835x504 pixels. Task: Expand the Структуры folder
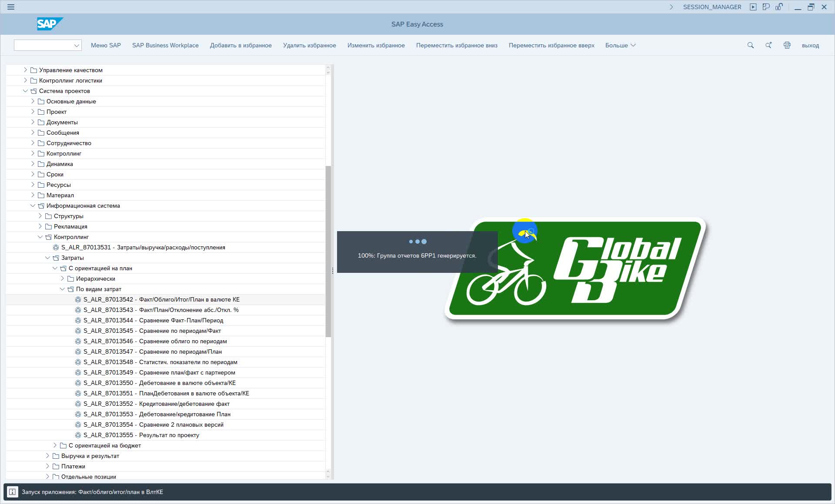tap(40, 216)
